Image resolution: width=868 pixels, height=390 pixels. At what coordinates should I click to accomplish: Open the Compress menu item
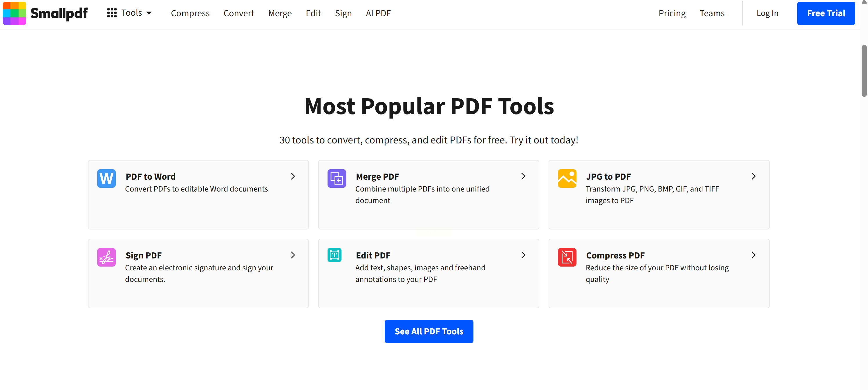(x=190, y=13)
